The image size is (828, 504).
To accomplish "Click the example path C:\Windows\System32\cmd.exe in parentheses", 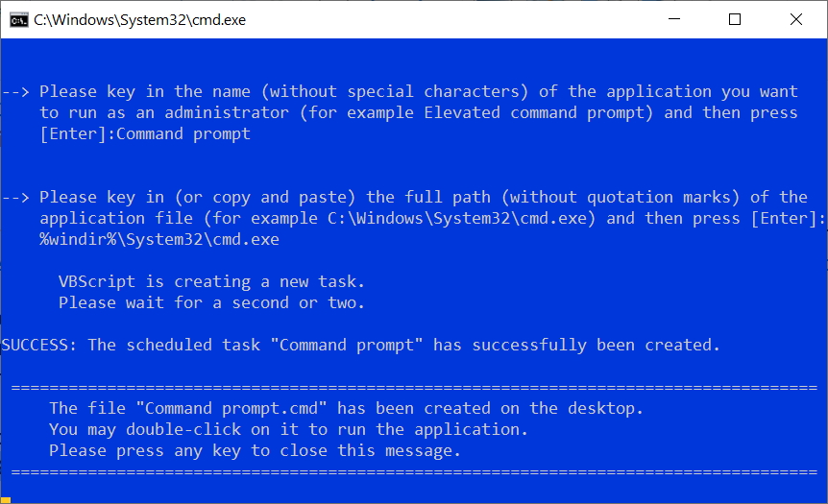I will click(x=457, y=219).
